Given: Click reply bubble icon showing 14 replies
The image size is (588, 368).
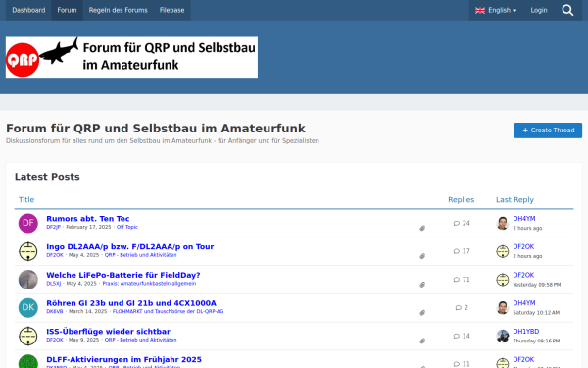Looking at the screenshot, I should coord(457,336).
